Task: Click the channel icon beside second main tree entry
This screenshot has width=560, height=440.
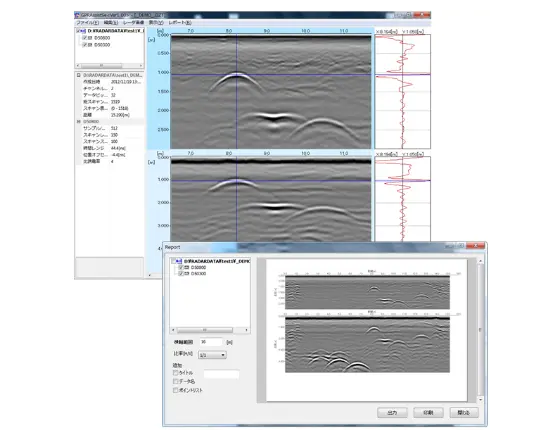Action: (90, 45)
